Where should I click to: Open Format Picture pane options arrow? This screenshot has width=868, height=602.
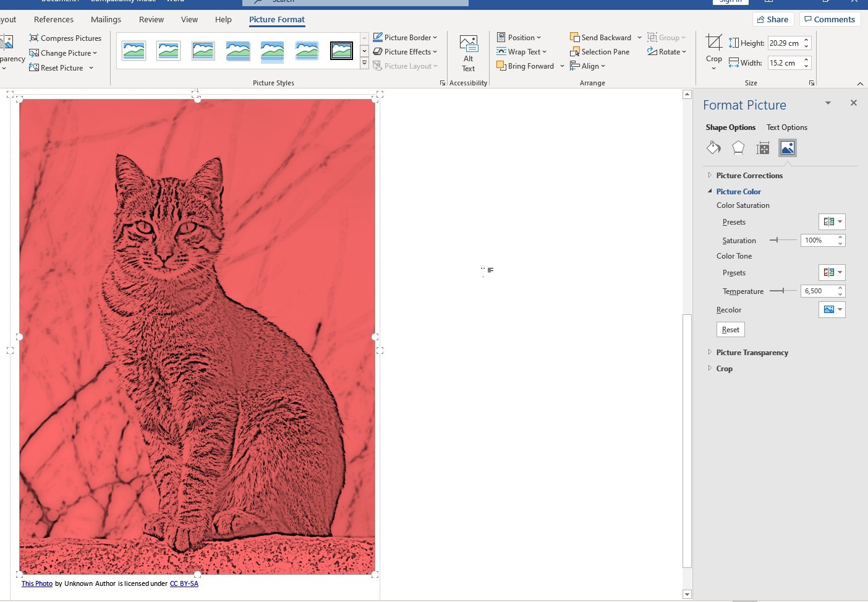pos(828,103)
